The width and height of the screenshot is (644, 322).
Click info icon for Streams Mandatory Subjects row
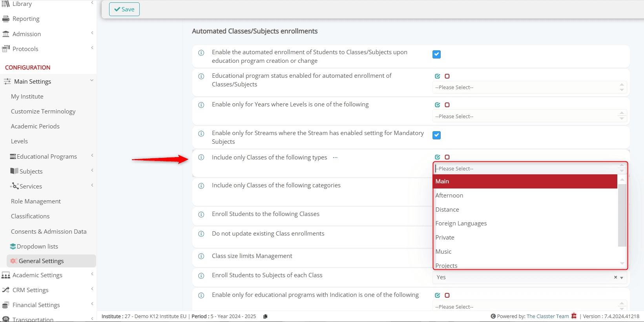(201, 134)
